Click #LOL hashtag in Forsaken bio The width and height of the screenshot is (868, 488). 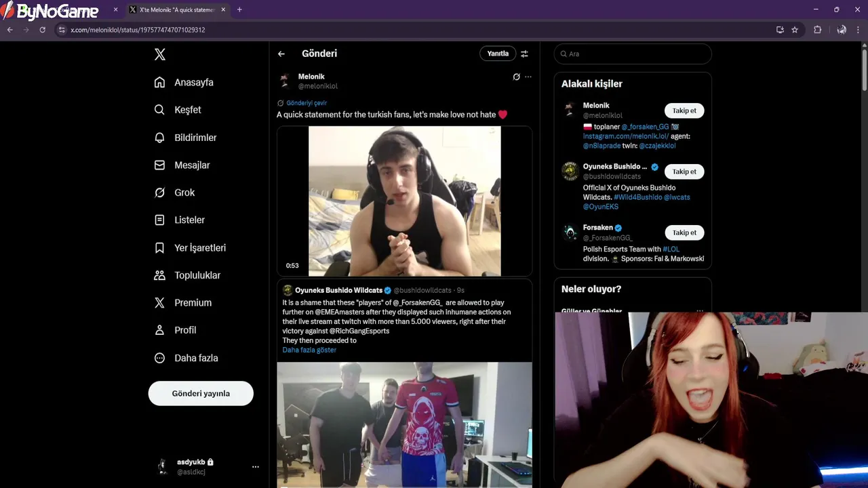[671, 249]
